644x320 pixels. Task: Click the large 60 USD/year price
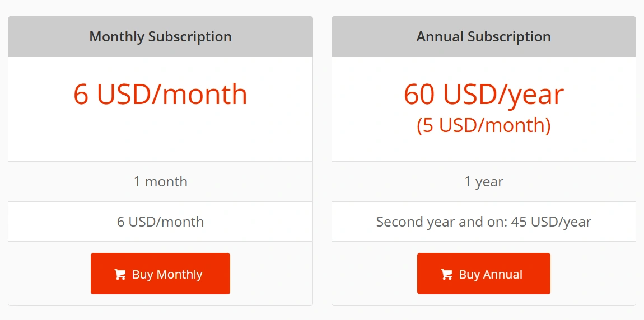483,94
